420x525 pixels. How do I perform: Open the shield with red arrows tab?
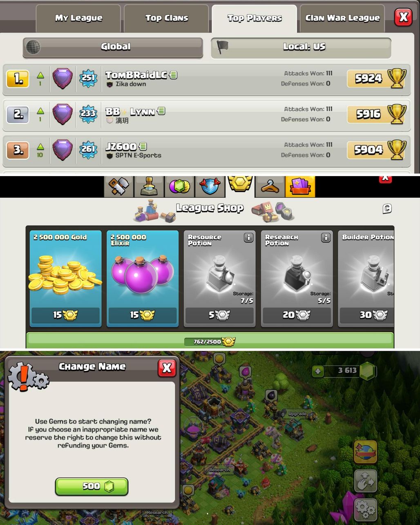pyautogui.click(x=210, y=186)
